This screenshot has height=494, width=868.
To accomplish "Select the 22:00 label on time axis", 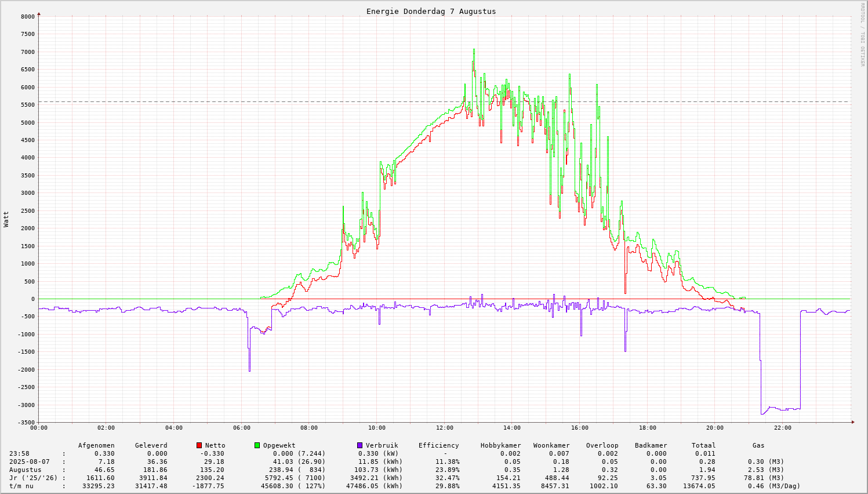I will point(782,428).
